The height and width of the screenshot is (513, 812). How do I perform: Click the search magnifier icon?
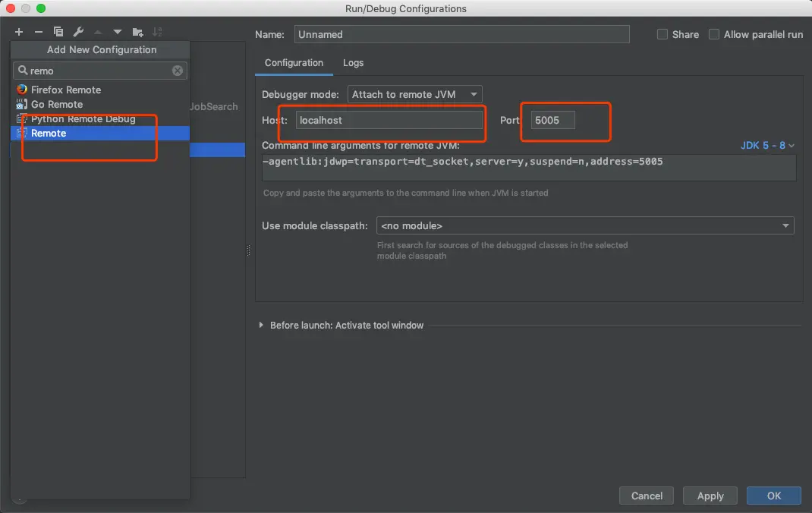click(22, 70)
